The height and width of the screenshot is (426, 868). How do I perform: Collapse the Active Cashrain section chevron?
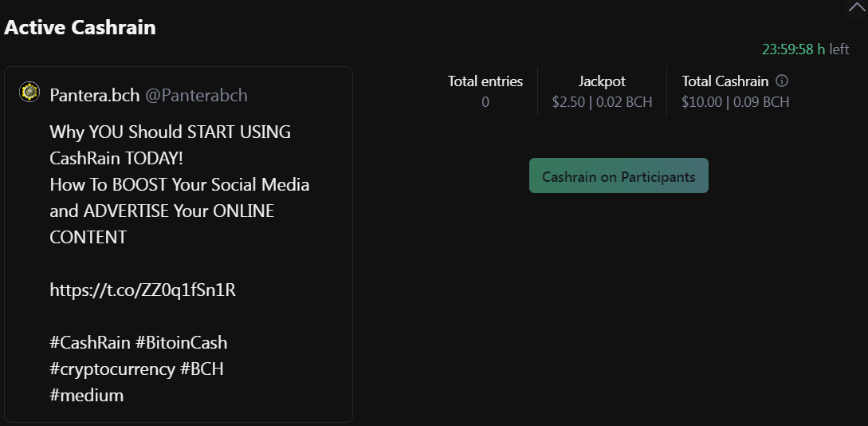click(856, 7)
